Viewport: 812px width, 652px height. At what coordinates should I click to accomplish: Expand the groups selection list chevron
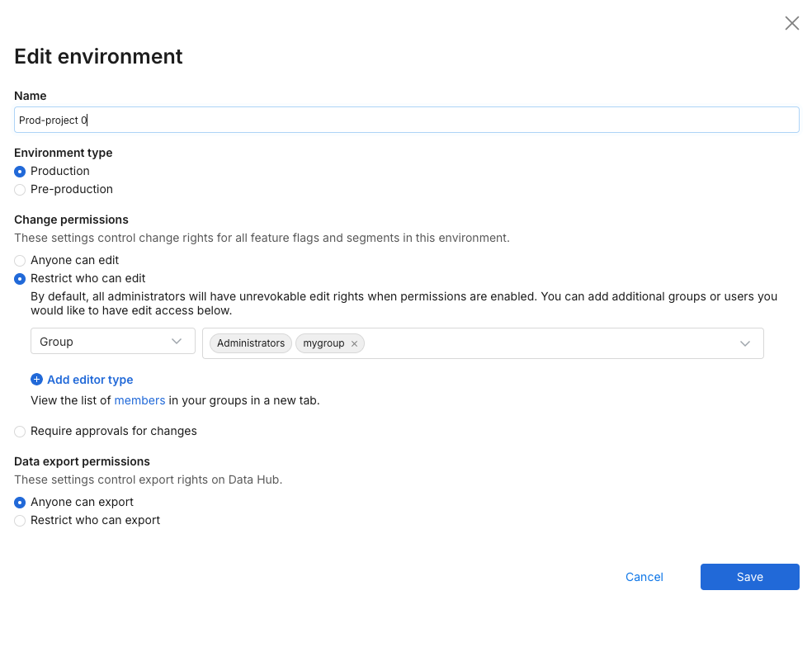(x=744, y=343)
